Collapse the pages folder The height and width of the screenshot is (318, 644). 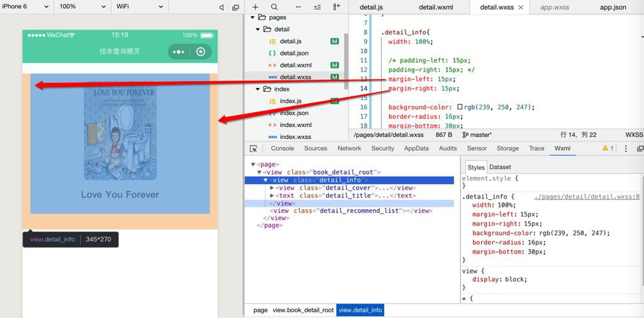(252, 18)
